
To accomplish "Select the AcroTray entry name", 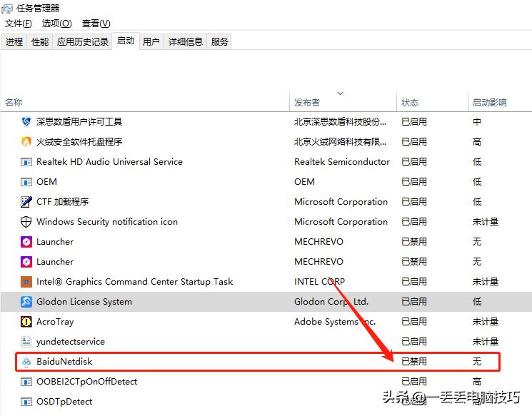I will pos(55,322).
